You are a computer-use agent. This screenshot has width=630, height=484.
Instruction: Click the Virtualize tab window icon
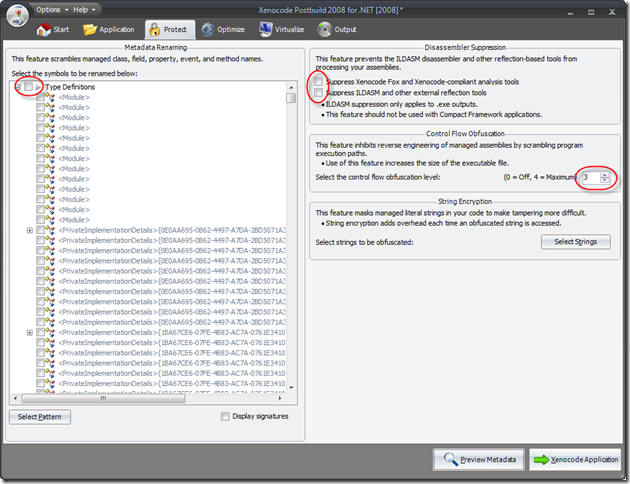point(265,30)
